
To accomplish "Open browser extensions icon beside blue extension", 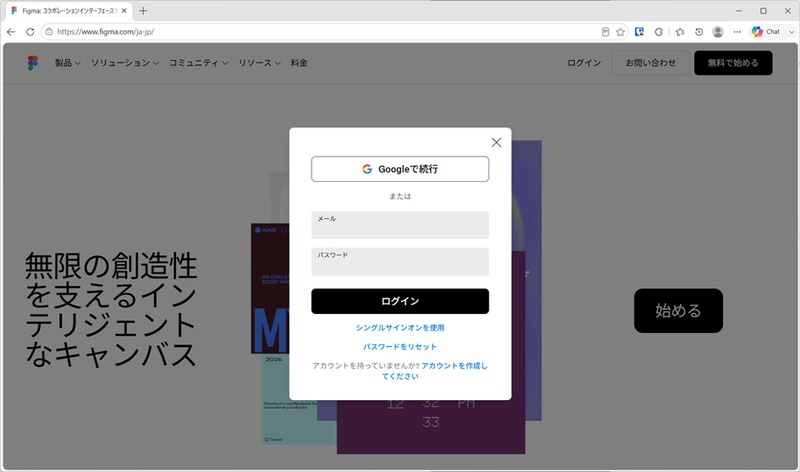I will tap(659, 32).
